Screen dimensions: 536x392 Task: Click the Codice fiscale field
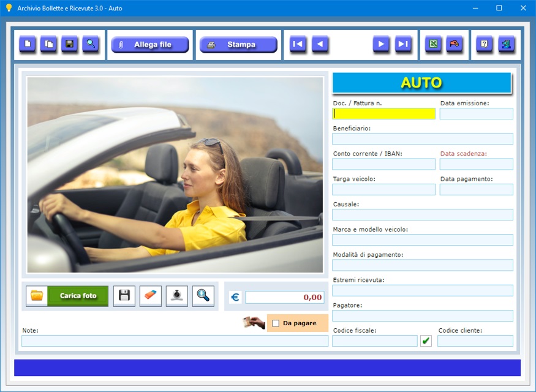point(375,341)
